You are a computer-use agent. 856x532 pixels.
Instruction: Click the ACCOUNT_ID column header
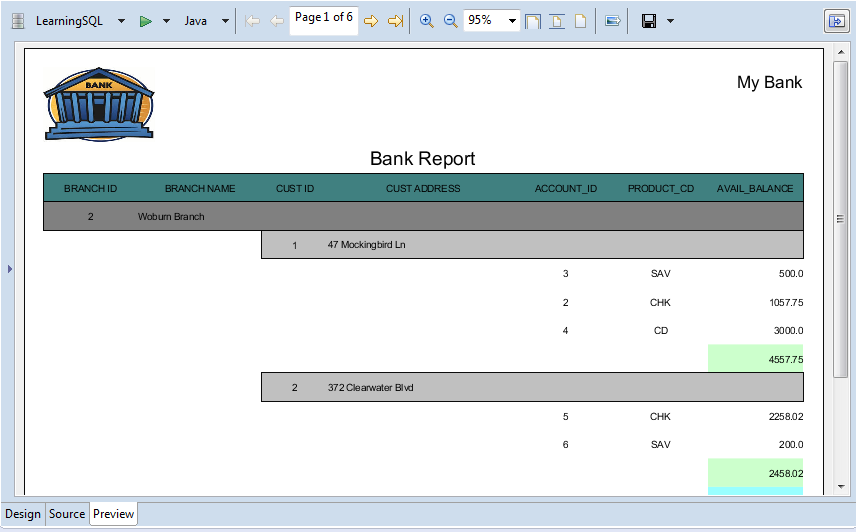tap(566, 189)
